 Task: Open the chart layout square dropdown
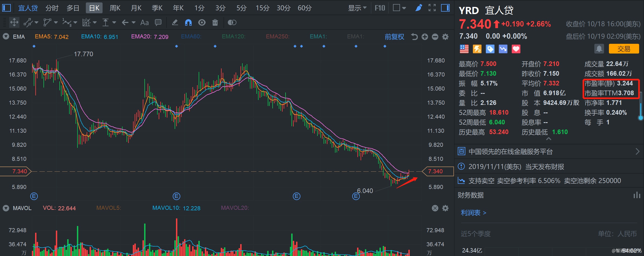click(x=399, y=8)
